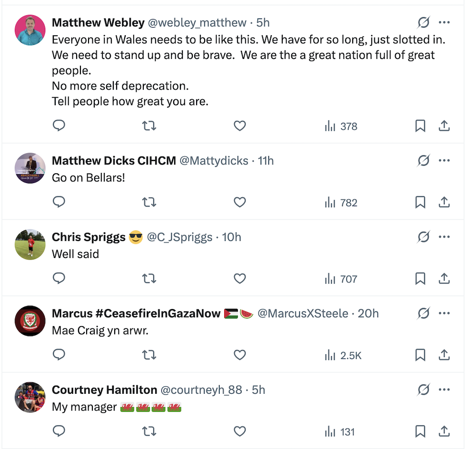Screen dimensions: 476x449
Task: Click Chris Spriggs' display name
Action: pos(89,237)
